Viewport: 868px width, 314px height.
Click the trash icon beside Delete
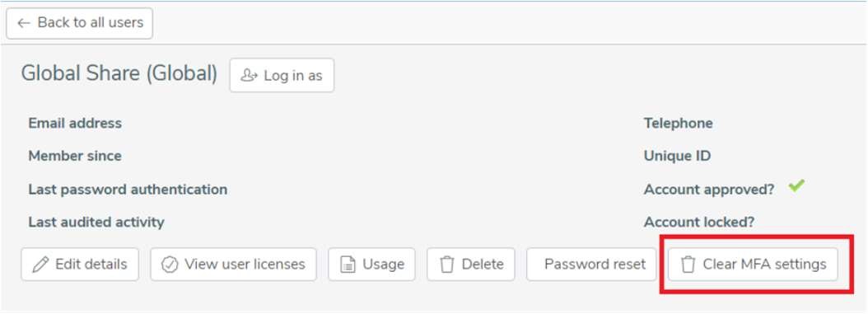[x=446, y=265]
